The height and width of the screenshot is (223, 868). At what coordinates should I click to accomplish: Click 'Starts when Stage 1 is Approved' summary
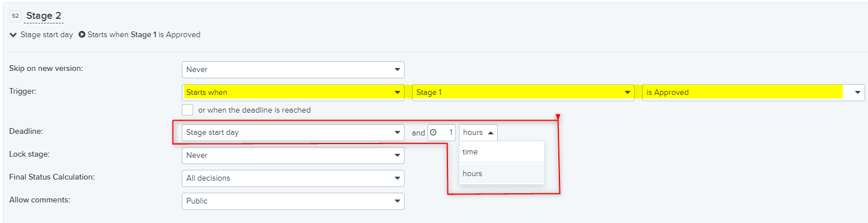[144, 34]
